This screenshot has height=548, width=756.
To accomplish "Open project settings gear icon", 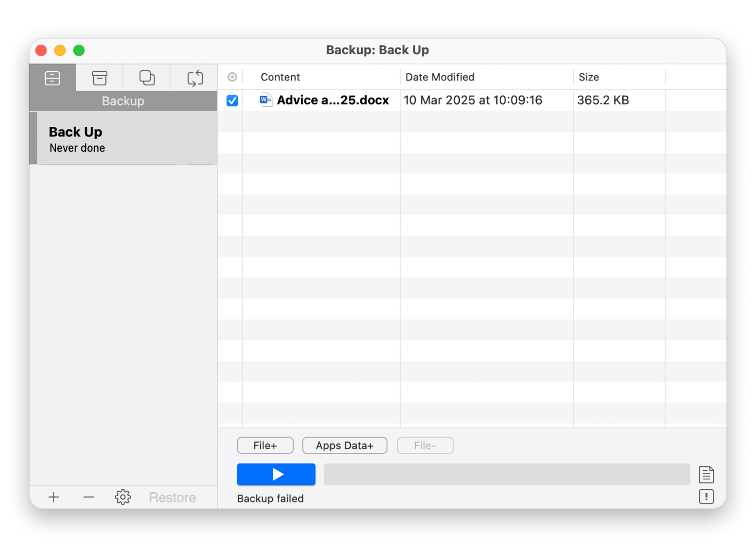I will 123,497.
